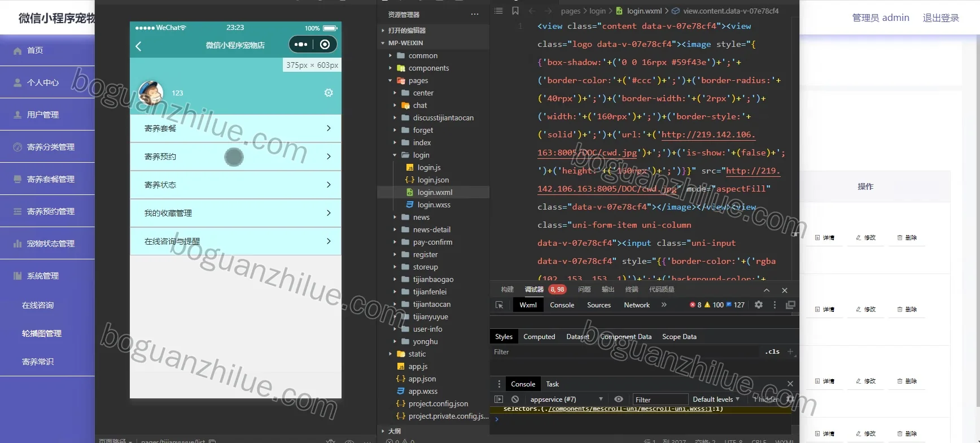Click the console Filter input field
The width and height of the screenshot is (980, 443).
click(659, 399)
